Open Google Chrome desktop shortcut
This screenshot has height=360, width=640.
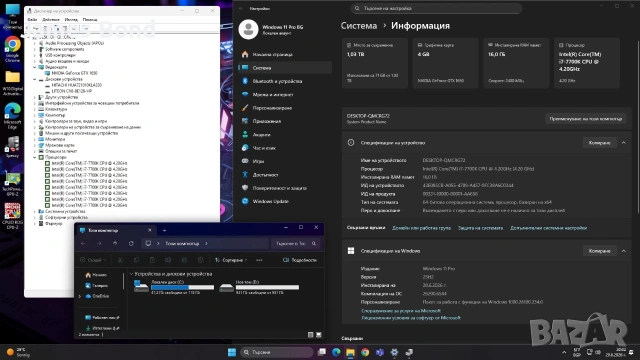point(12,49)
